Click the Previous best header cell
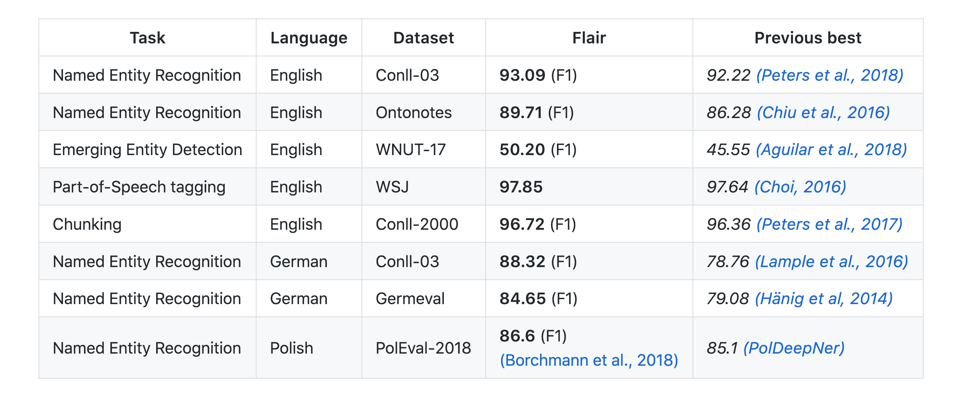The height and width of the screenshot is (397, 980). pyautogui.click(x=808, y=38)
